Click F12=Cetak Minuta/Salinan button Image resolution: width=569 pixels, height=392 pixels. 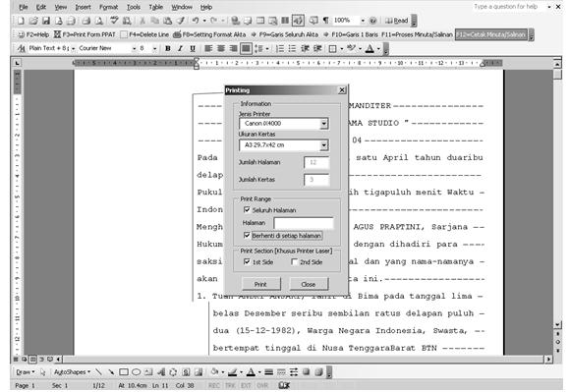click(x=491, y=34)
